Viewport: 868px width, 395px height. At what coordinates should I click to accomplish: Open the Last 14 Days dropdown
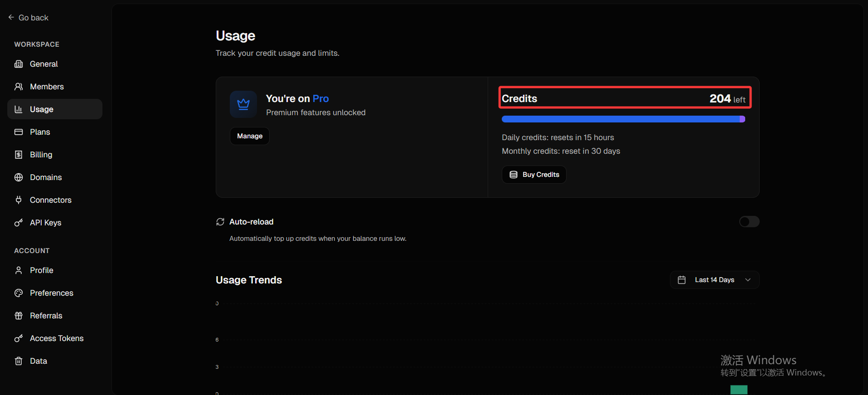715,280
